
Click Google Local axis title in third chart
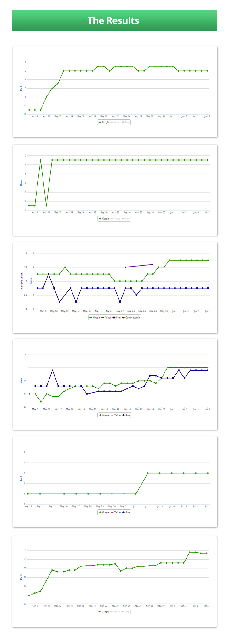(22, 281)
